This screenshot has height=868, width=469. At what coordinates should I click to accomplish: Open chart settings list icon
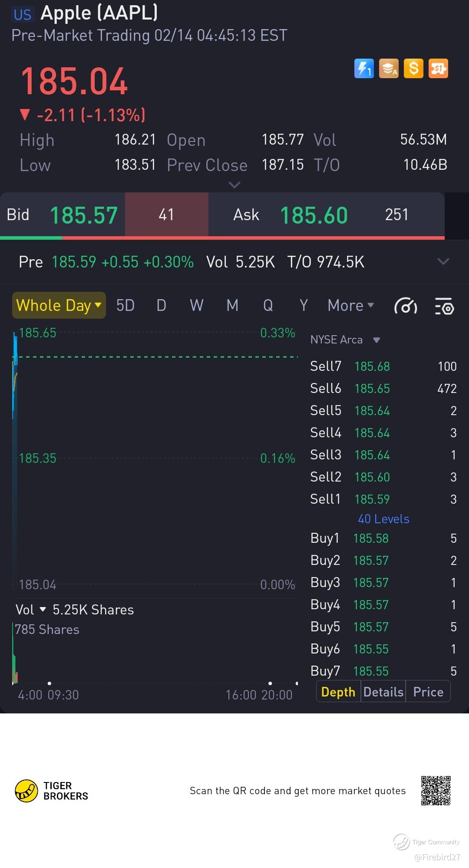[x=444, y=306]
